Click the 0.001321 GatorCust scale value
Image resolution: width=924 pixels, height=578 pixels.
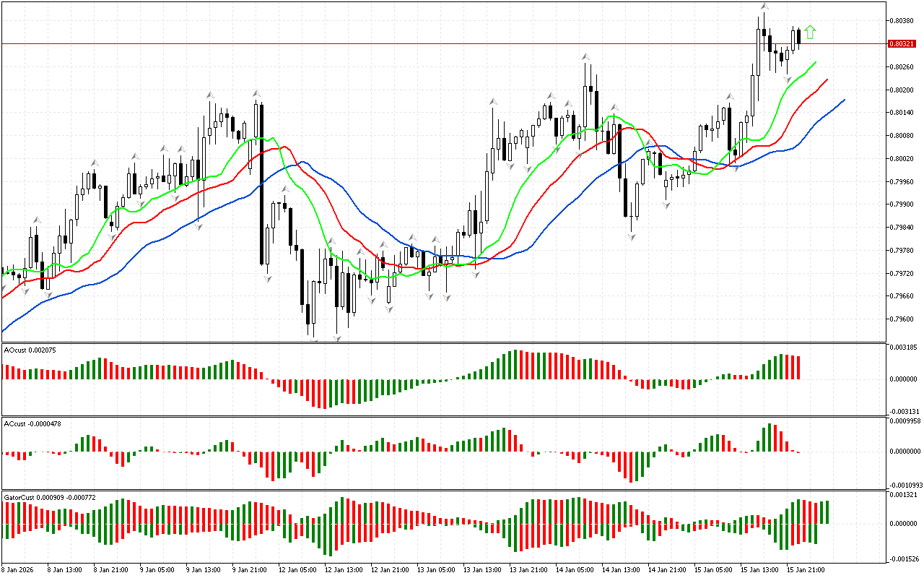902,495
